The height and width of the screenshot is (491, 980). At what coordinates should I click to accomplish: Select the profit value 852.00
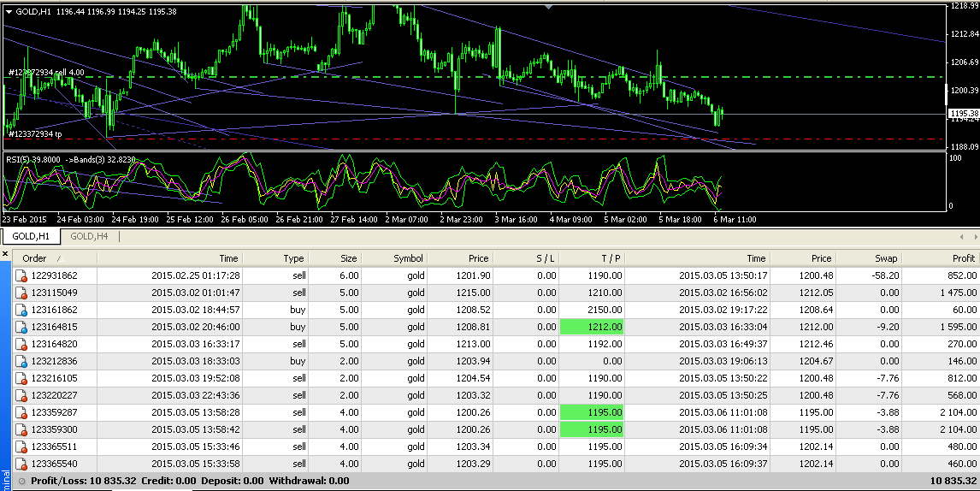pos(962,275)
